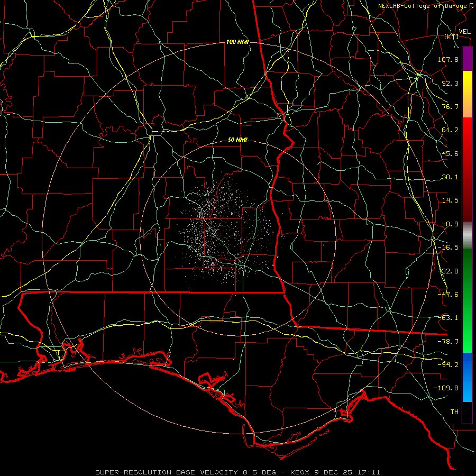The height and width of the screenshot is (476, 476).
Task: Pick the gray near-zero segment of color scale
Action: click(x=467, y=235)
